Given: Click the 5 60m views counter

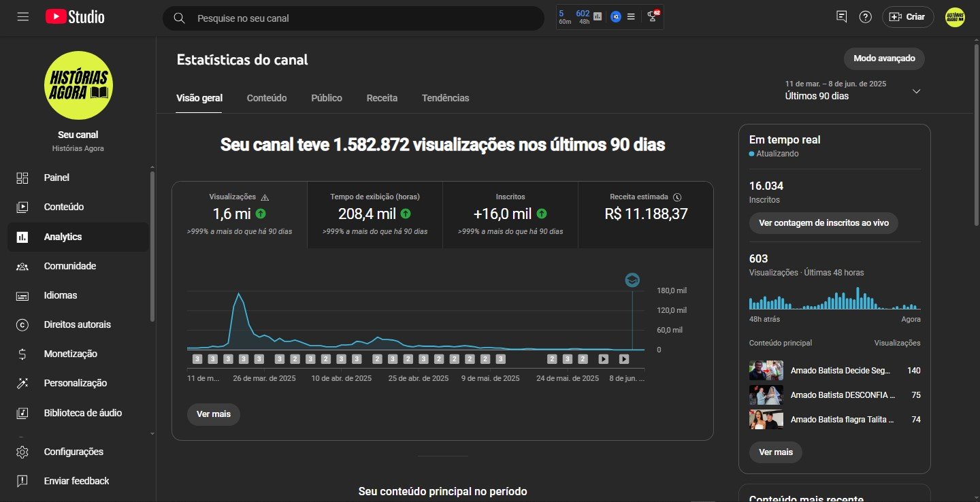Looking at the screenshot, I should pyautogui.click(x=565, y=17).
